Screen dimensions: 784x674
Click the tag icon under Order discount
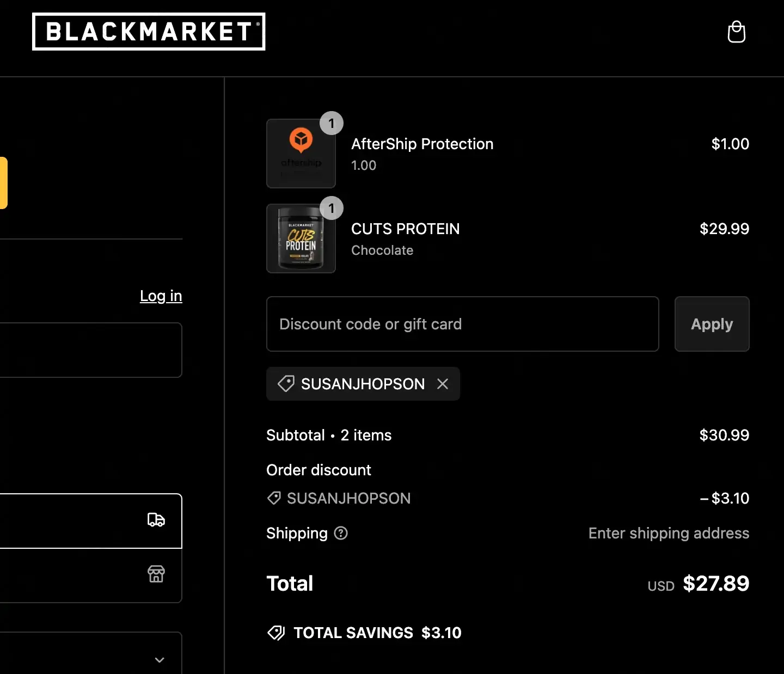(274, 498)
